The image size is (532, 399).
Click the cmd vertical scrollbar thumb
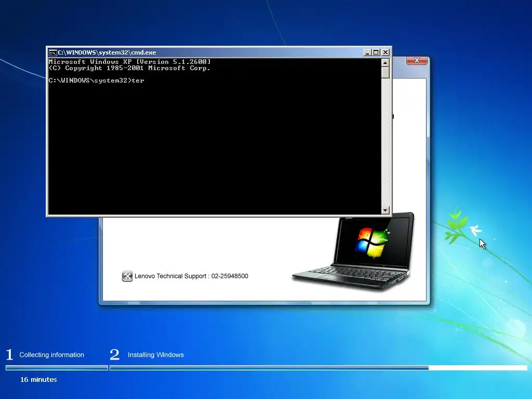tap(385, 73)
